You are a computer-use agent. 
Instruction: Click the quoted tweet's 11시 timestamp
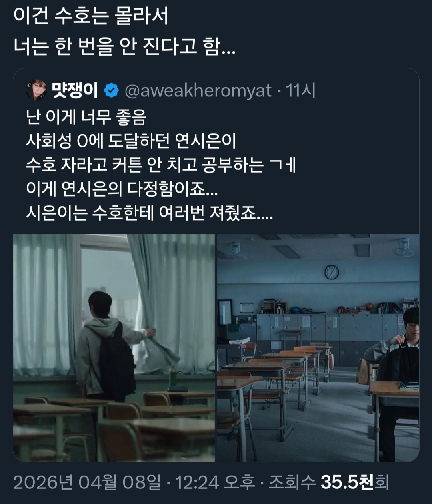(x=301, y=91)
